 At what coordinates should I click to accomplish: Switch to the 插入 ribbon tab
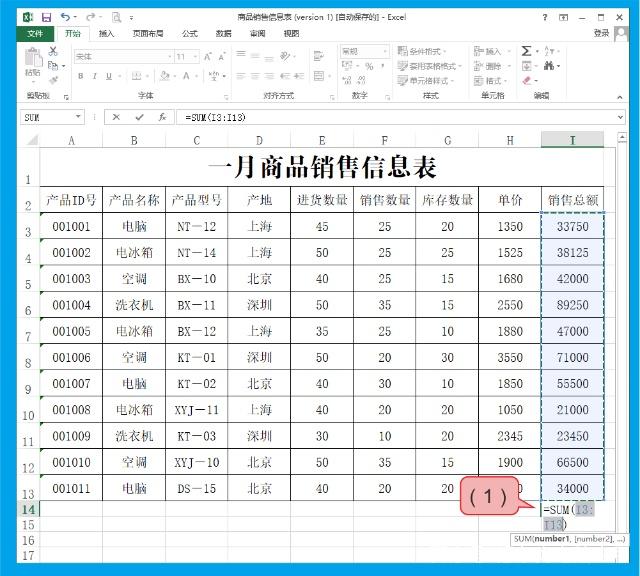coord(106,33)
